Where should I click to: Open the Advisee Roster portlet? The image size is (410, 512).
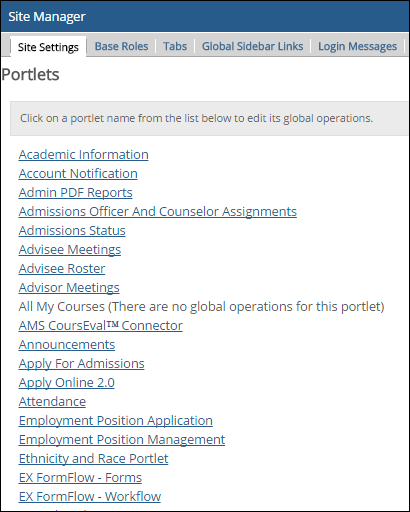pyautogui.click(x=62, y=269)
